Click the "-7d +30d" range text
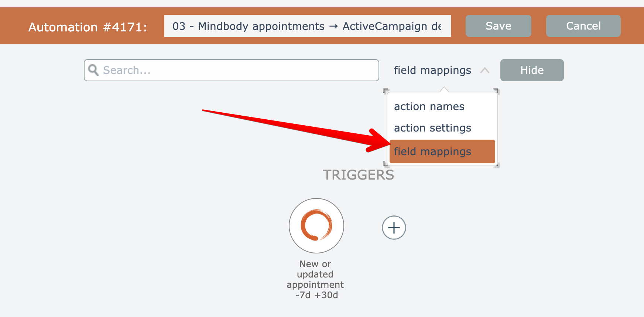The image size is (644, 317). click(316, 295)
